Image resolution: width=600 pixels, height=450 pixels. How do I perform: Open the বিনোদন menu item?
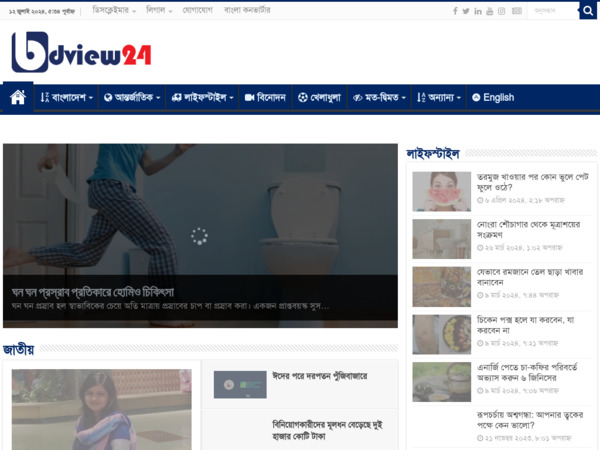(x=265, y=98)
